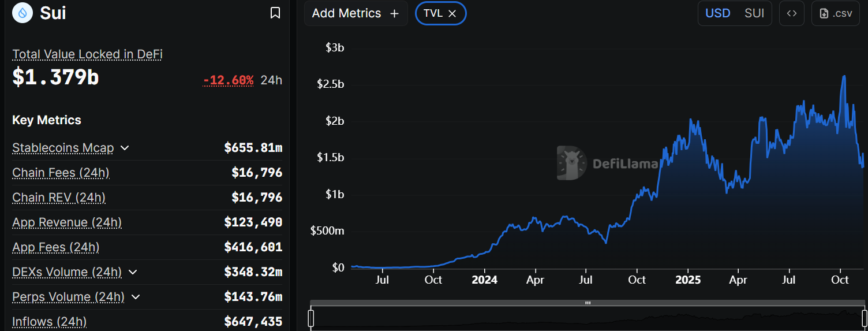
Task: Click Total Value Locked in DeFi label
Action: coord(87,54)
